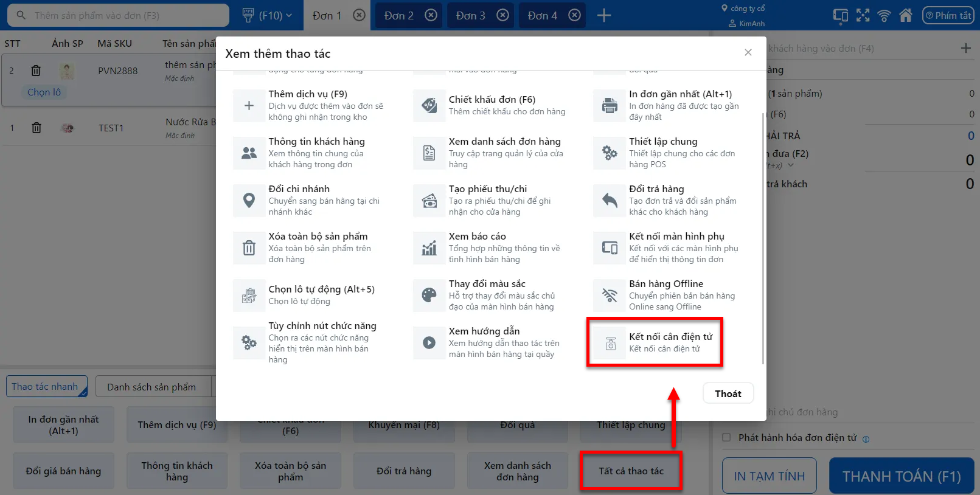Viewport: 980px width, 495px height.
Task: Click the Tất cả thao tác button
Action: [631, 471]
